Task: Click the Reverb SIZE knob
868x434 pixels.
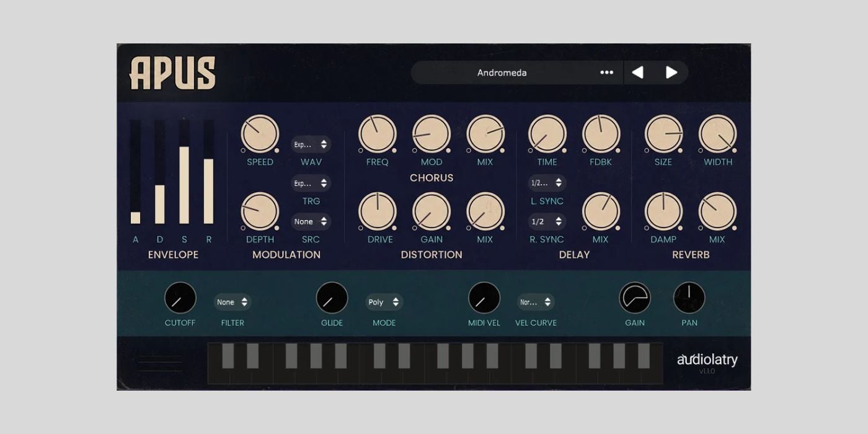Action: pos(663,134)
